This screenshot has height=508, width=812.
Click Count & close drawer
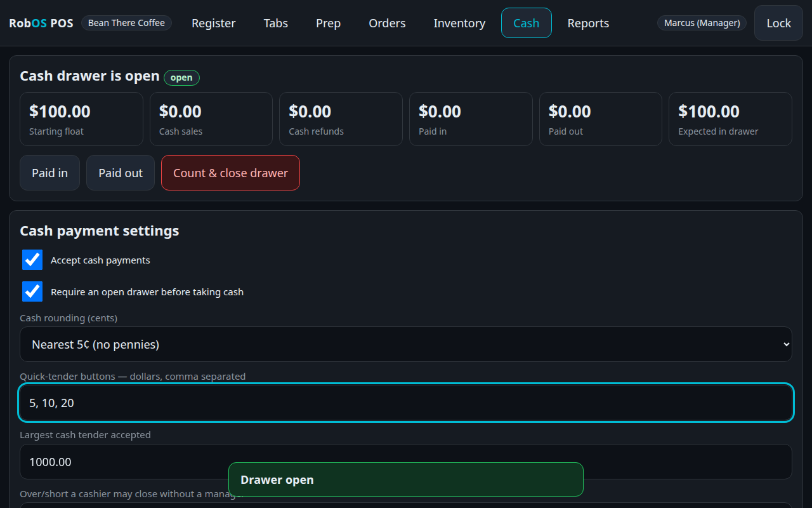(230, 173)
